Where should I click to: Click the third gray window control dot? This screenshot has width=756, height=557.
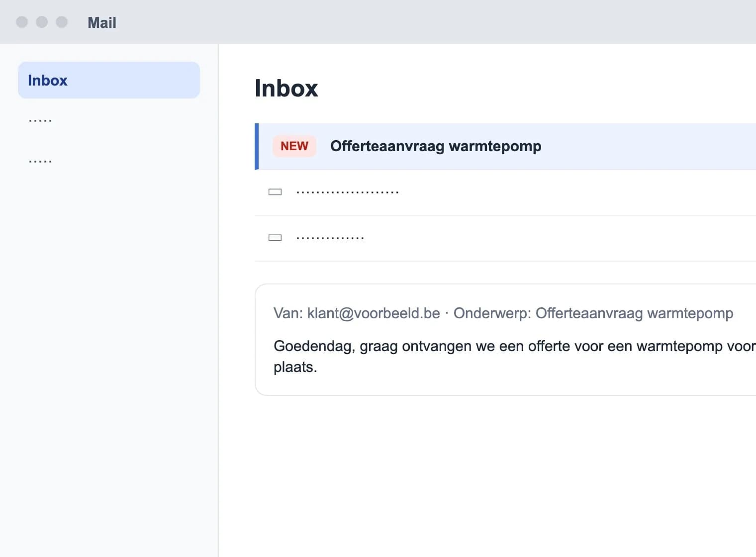tap(62, 22)
